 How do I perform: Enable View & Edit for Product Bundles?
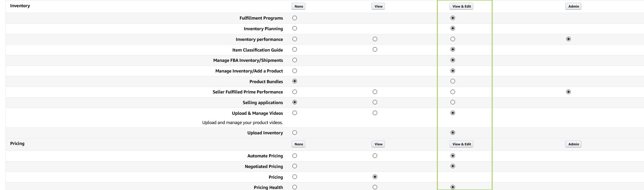pos(453,81)
